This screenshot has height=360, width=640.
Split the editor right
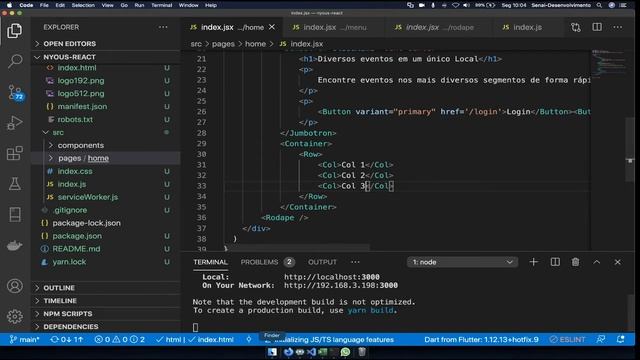597,27
